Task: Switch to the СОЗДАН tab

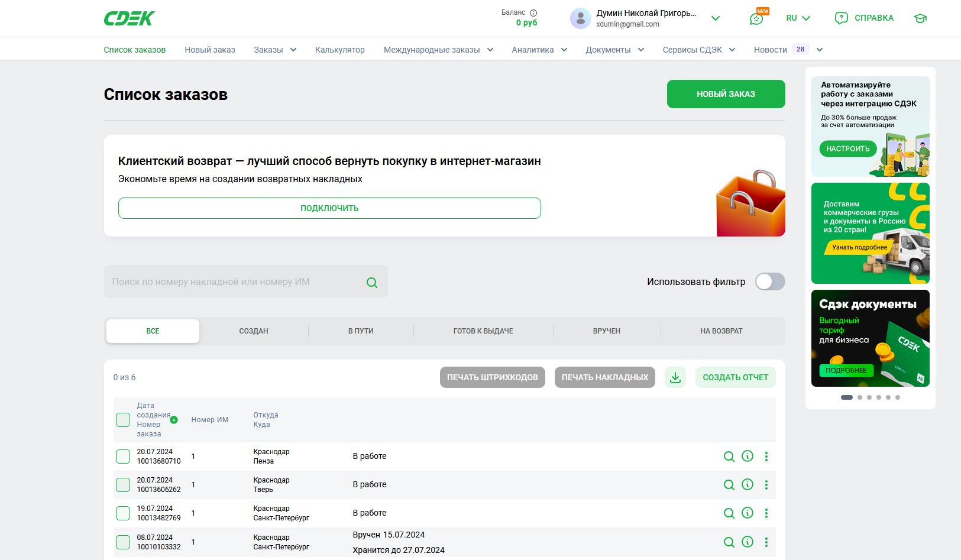Action: pos(254,331)
